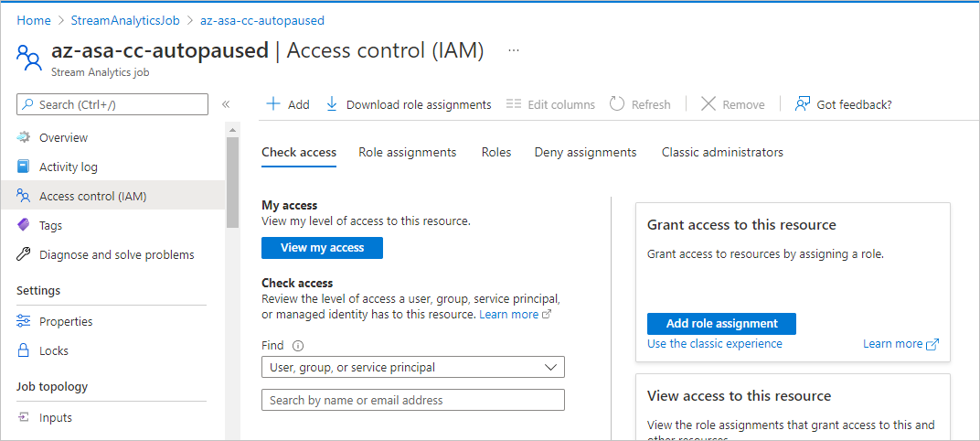The image size is (980, 441).
Task: Click the Locks padlock icon
Action: (x=24, y=350)
